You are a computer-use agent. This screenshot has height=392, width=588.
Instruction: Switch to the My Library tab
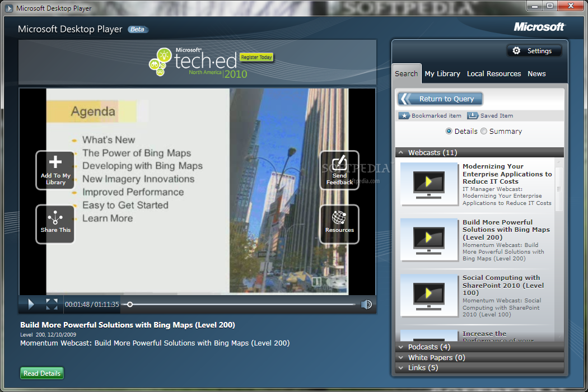click(x=442, y=73)
